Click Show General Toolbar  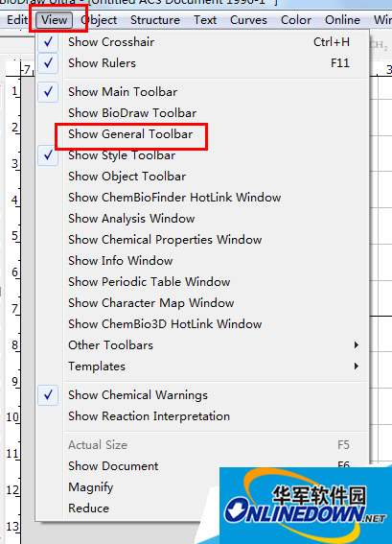click(x=130, y=134)
